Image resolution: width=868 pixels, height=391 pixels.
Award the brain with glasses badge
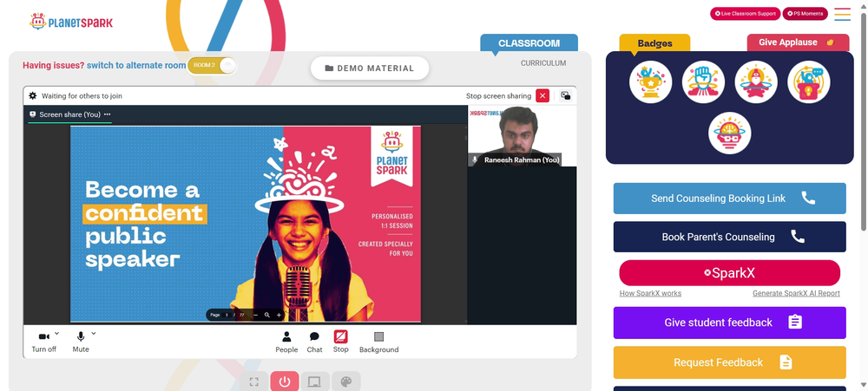point(730,134)
